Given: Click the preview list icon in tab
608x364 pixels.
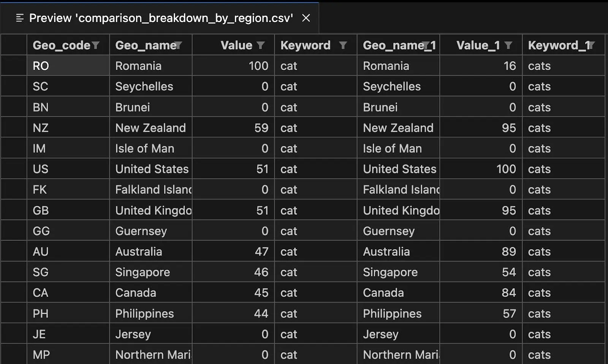Looking at the screenshot, I should 20,18.
